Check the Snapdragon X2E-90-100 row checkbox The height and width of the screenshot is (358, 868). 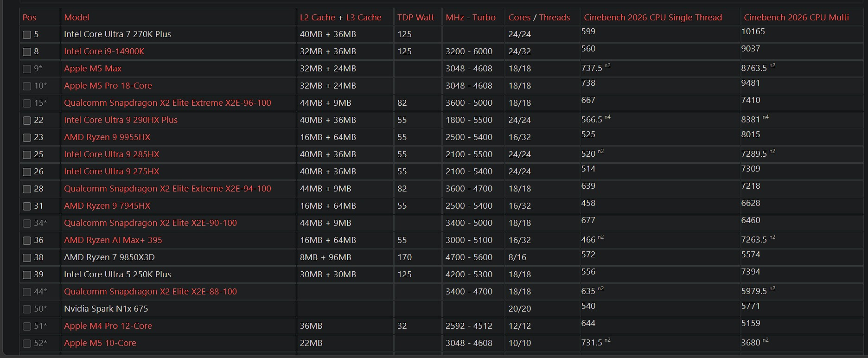click(27, 224)
